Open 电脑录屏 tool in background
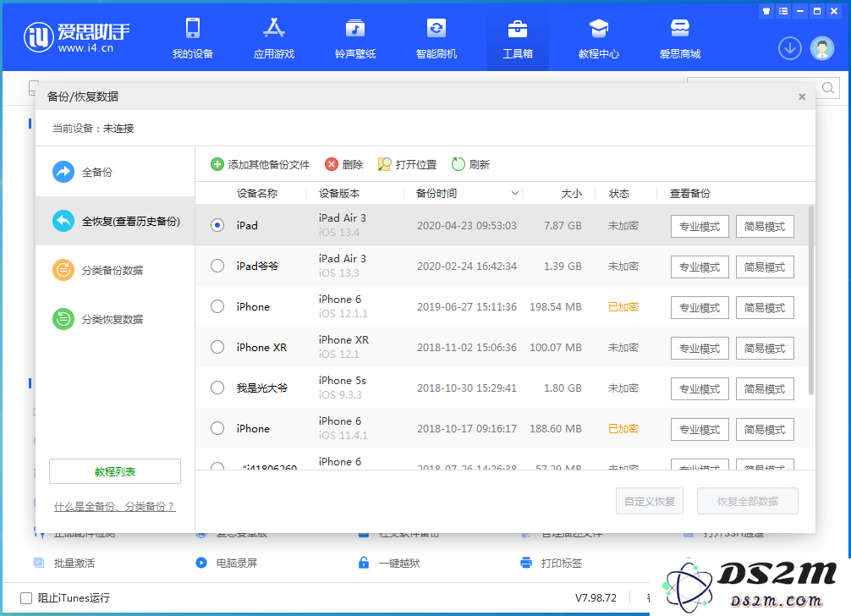 point(227,563)
